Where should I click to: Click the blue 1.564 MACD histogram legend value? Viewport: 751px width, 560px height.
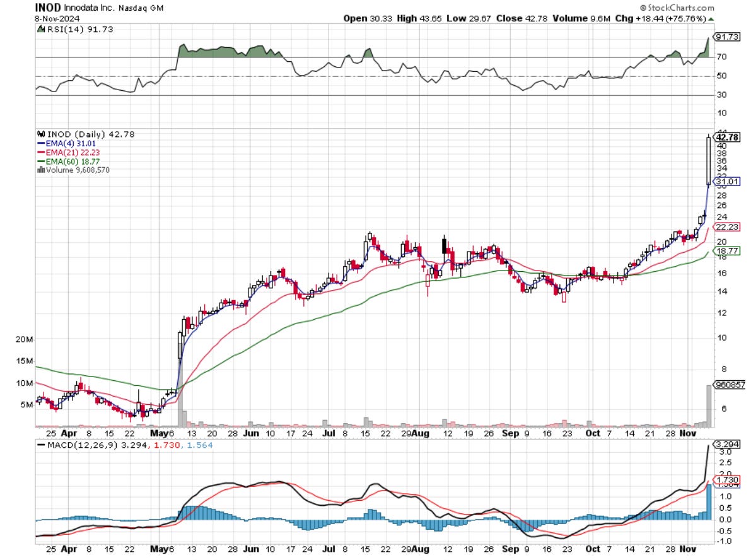(x=199, y=445)
